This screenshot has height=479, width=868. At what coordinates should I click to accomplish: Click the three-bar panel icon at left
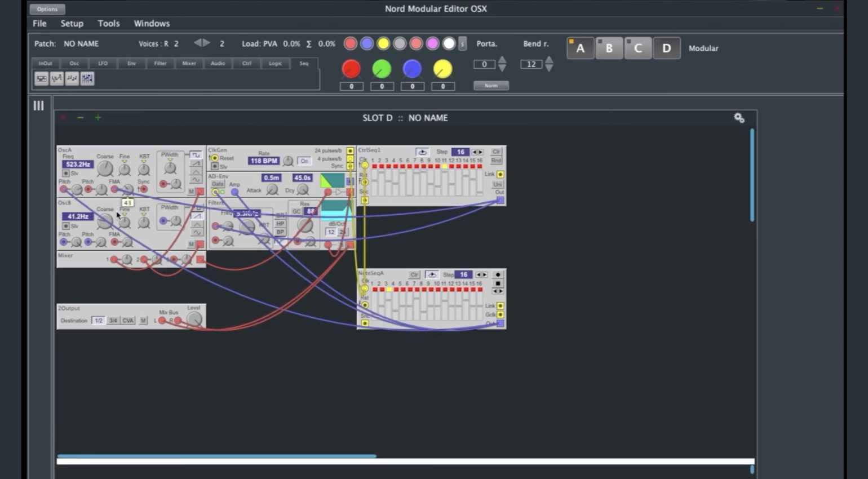(38, 105)
